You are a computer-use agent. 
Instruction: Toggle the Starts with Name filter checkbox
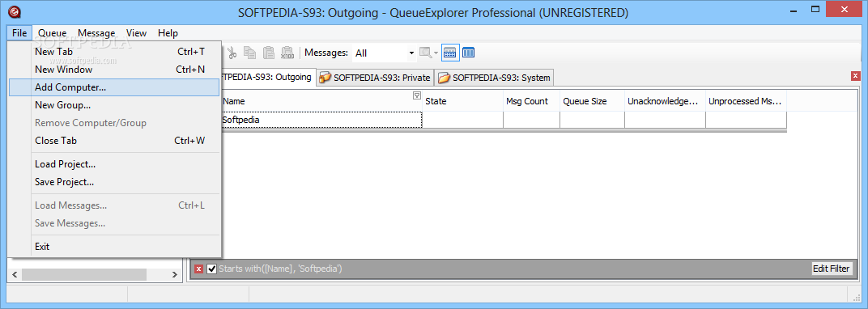[x=212, y=269]
